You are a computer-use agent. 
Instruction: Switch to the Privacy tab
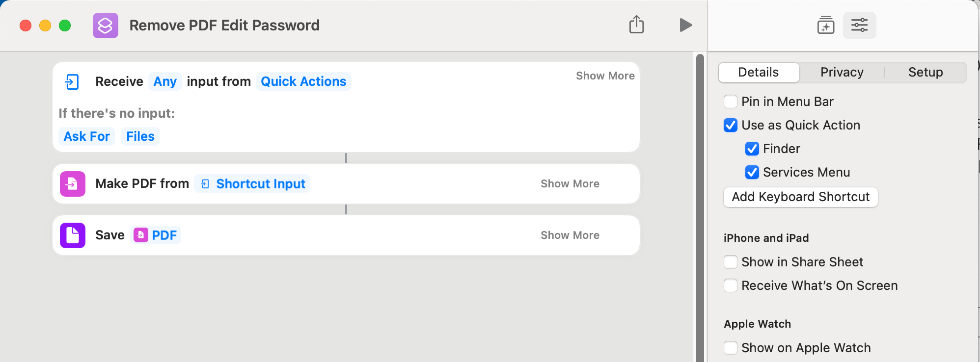tap(842, 73)
